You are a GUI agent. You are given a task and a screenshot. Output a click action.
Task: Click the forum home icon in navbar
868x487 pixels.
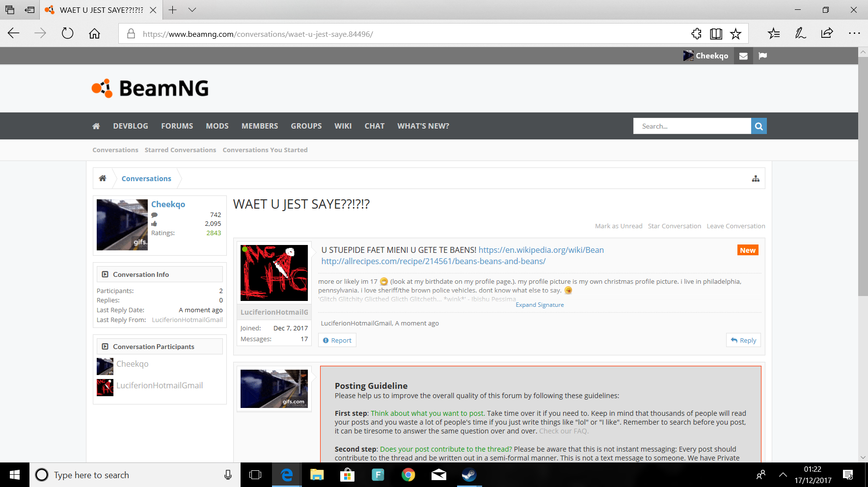(x=96, y=126)
